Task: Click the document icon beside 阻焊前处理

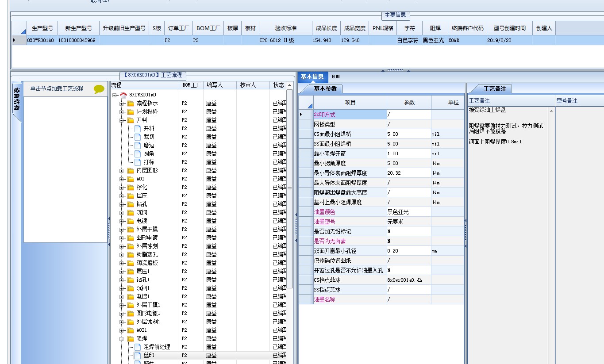Action: coord(138,347)
